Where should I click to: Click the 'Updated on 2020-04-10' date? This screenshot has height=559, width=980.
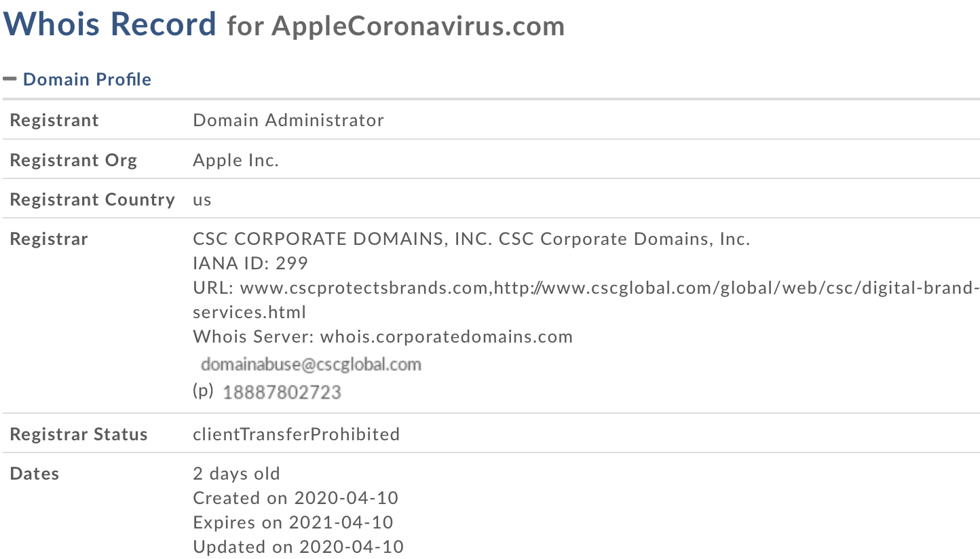click(x=298, y=547)
